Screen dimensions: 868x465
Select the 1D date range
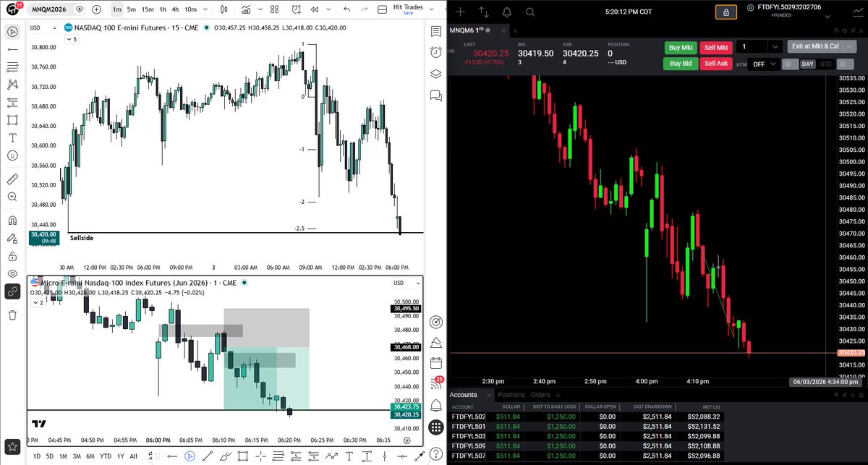tap(36, 456)
